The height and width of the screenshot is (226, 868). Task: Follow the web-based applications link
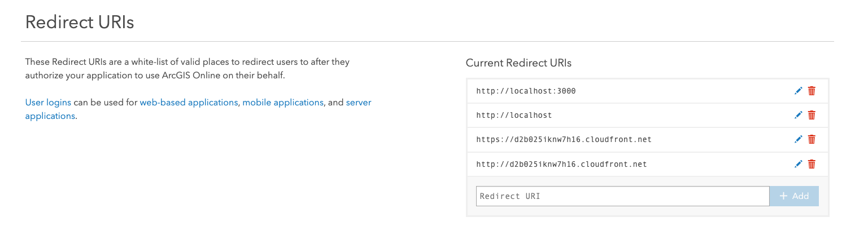pos(189,103)
